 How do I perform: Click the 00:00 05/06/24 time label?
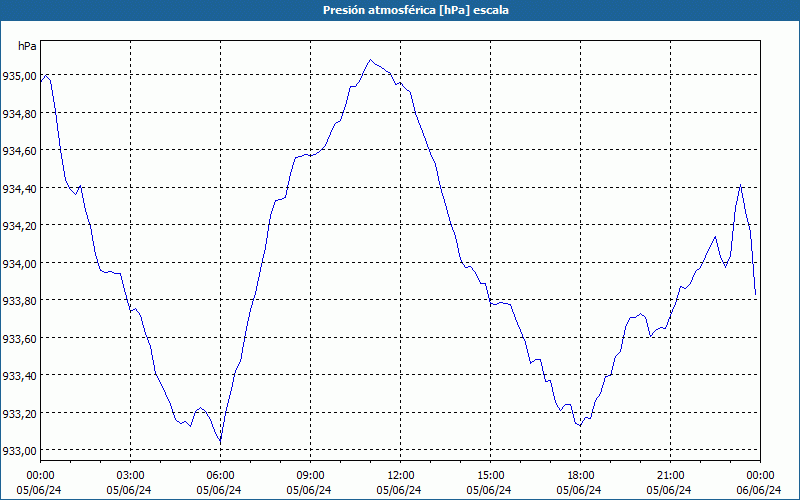tap(40, 483)
